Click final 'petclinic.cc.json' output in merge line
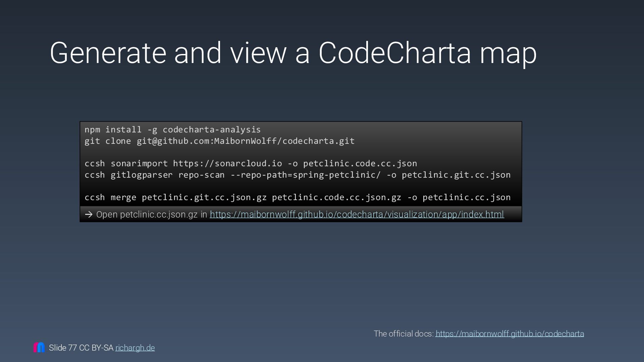 (466, 197)
